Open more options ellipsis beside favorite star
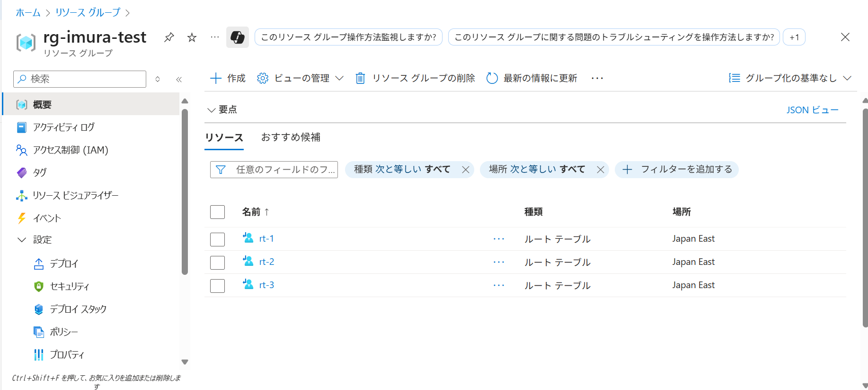The image size is (868, 390). click(215, 37)
